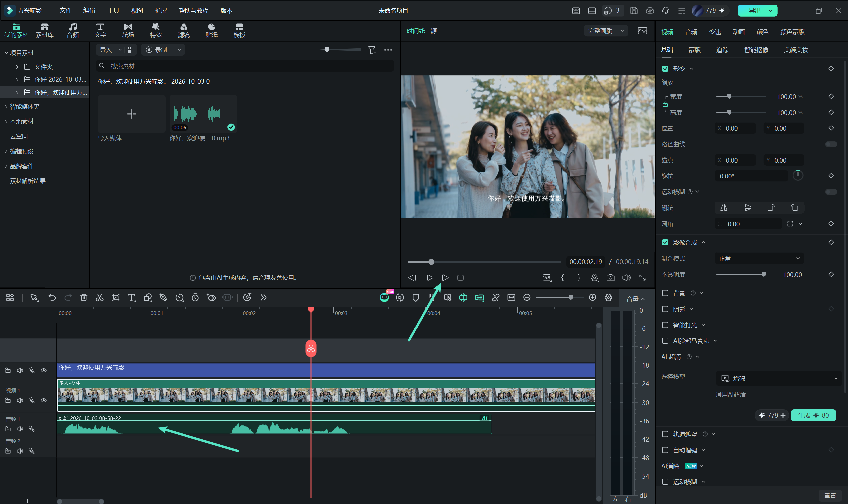848x504 pixels.
Task: Open the 混合模式 正常 dropdown
Action: pos(759,258)
